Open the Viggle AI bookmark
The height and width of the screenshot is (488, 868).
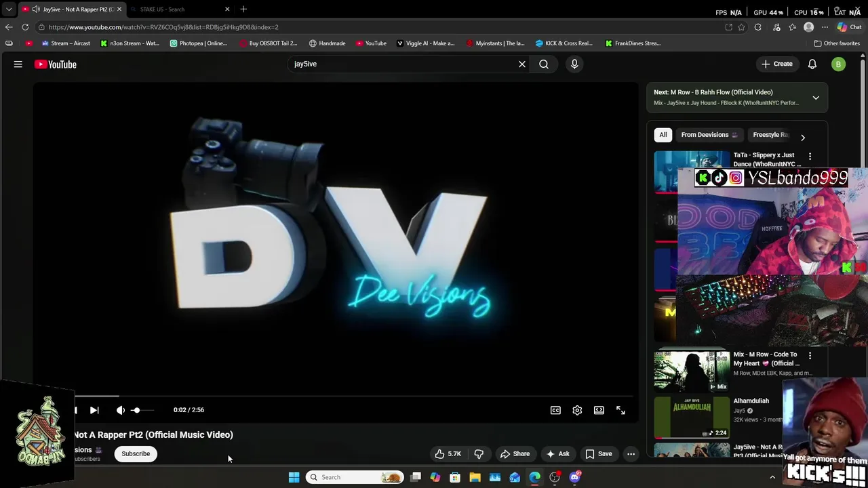pyautogui.click(x=425, y=43)
